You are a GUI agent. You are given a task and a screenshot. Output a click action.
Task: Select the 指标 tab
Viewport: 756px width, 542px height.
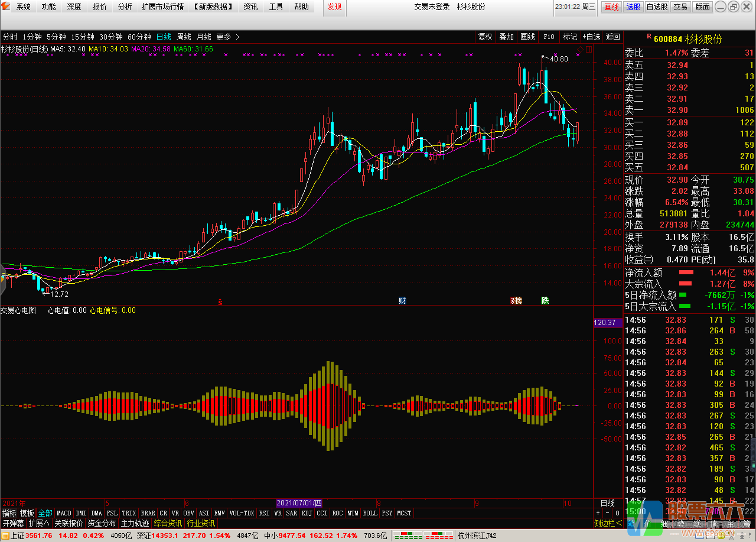coord(9,513)
